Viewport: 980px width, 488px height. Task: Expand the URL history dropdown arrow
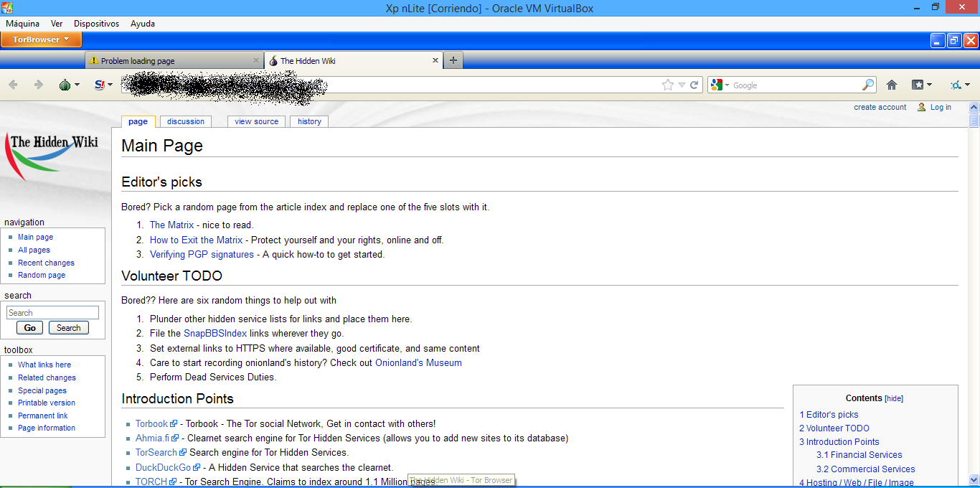pos(682,85)
